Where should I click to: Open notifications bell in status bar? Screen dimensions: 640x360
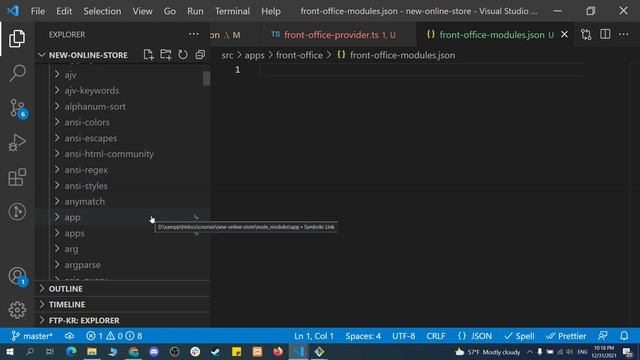pos(624,336)
